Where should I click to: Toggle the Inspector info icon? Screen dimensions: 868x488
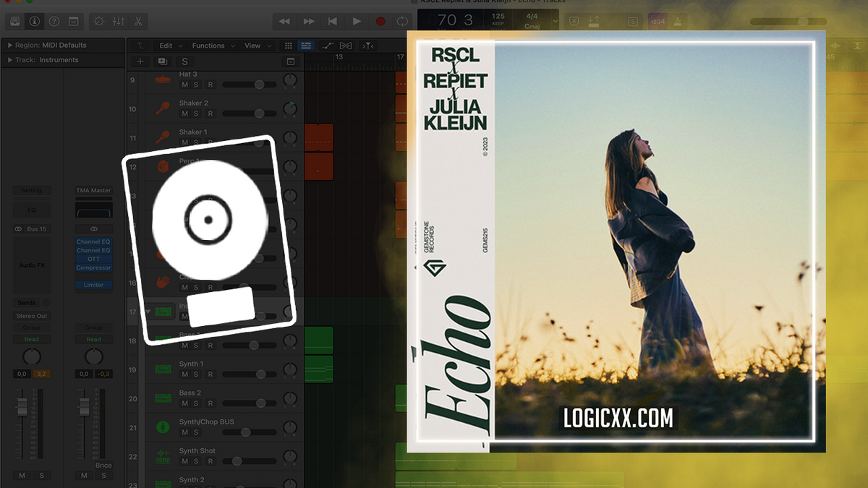(34, 22)
